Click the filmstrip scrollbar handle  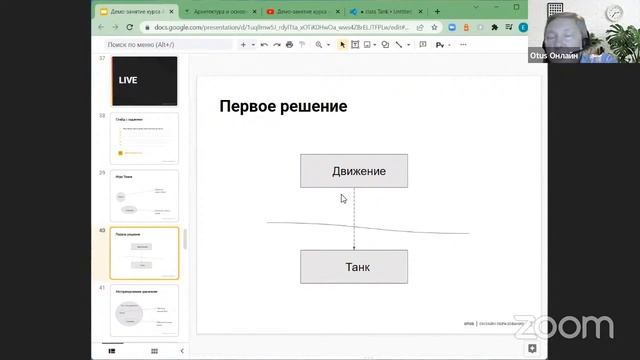coord(185,239)
